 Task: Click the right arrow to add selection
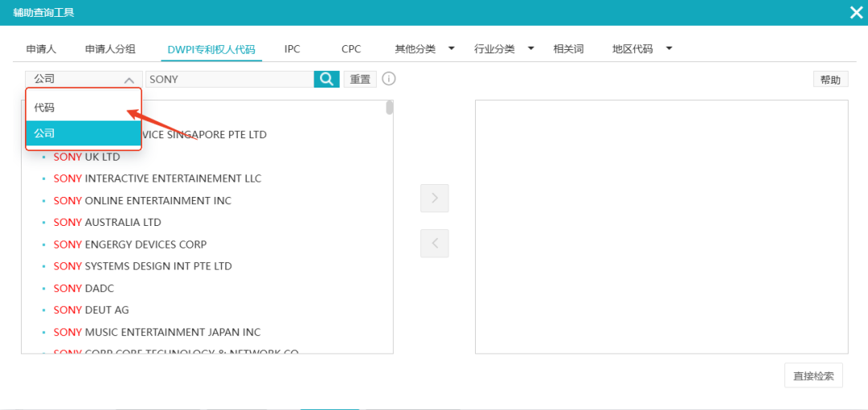pos(435,199)
